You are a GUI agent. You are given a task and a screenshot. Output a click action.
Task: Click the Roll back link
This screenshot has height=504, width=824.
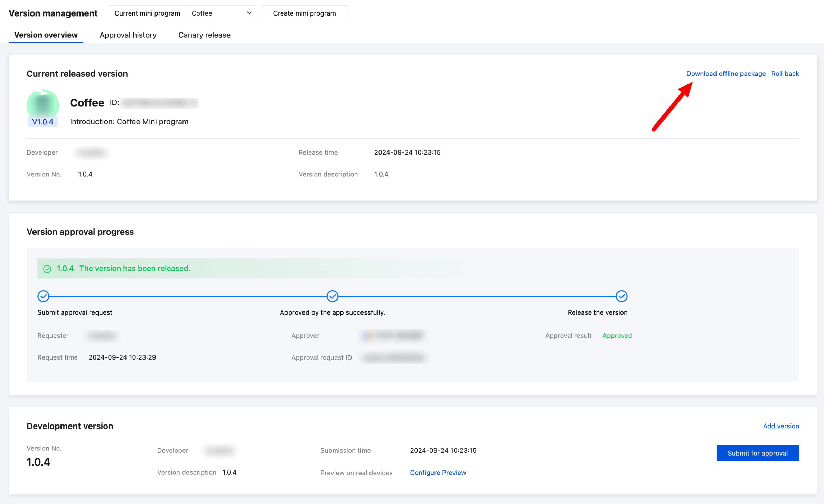785,74
